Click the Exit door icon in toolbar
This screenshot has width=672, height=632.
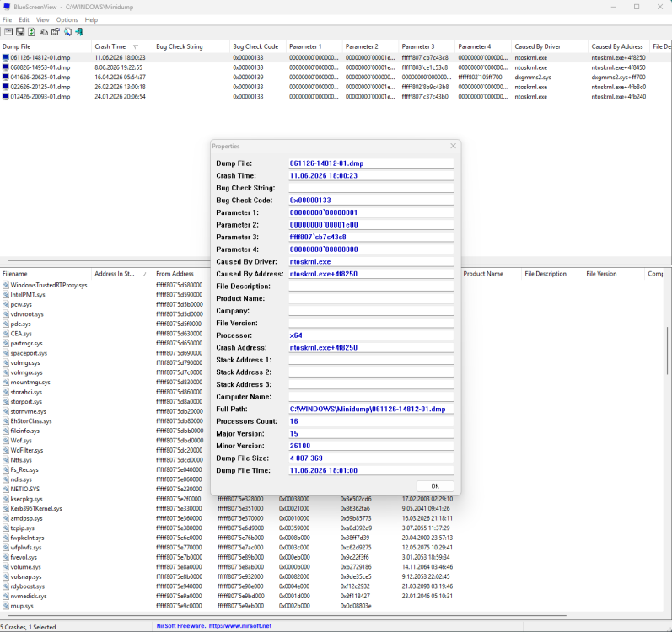[x=79, y=32]
